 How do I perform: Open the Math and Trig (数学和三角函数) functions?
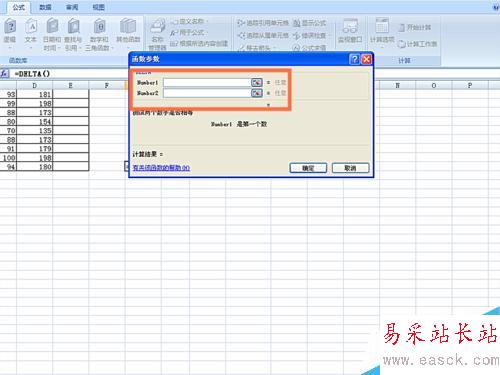[x=99, y=34]
